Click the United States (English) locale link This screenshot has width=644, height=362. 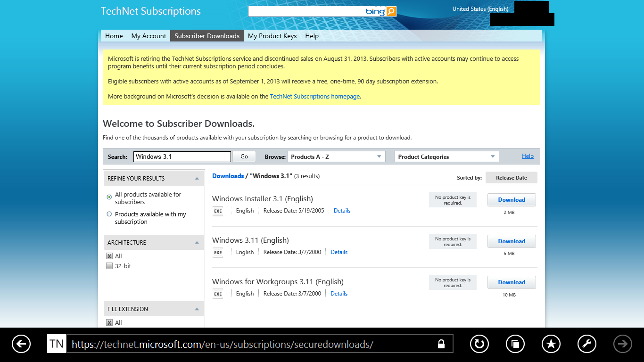[x=480, y=9]
